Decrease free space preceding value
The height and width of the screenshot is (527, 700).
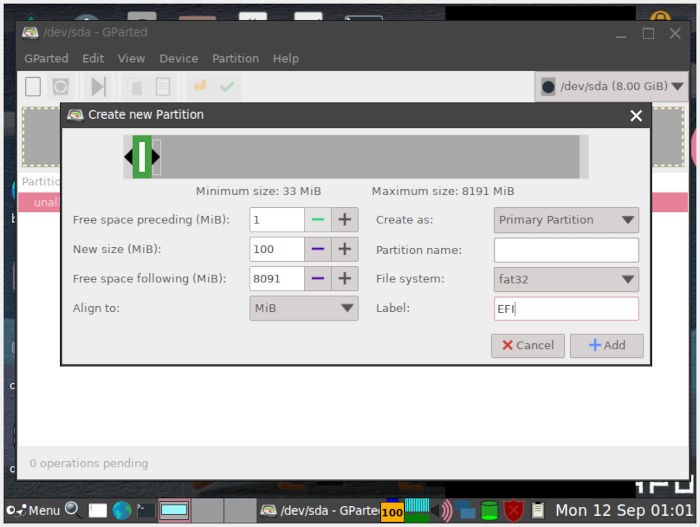pyautogui.click(x=317, y=219)
